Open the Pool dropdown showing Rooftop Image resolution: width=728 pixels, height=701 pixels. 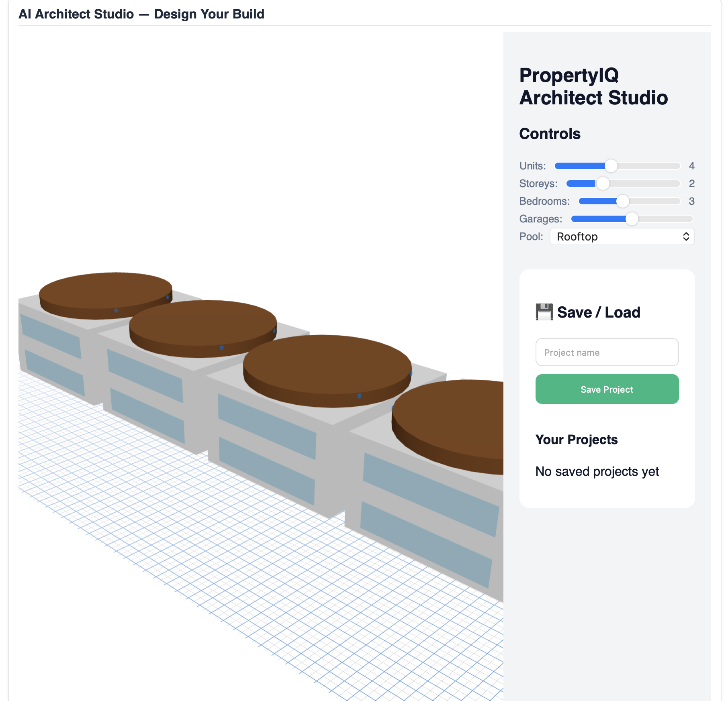click(x=622, y=236)
